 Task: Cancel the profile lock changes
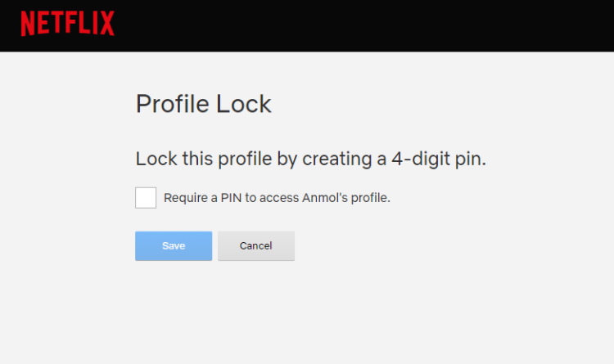(x=256, y=245)
